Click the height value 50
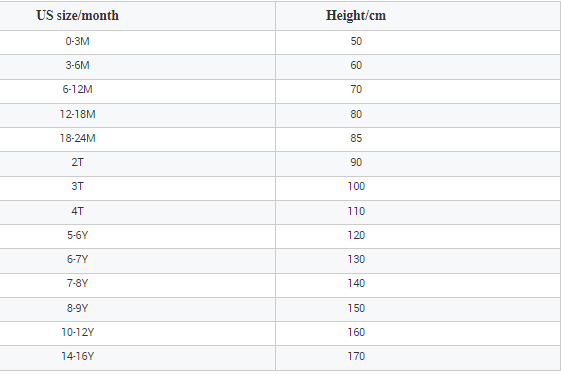The width and height of the screenshot is (561, 374). click(356, 41)
